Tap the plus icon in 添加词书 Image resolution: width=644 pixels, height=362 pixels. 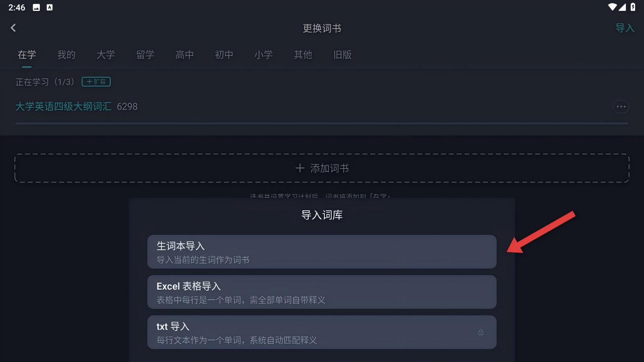[x=300, y=168]
